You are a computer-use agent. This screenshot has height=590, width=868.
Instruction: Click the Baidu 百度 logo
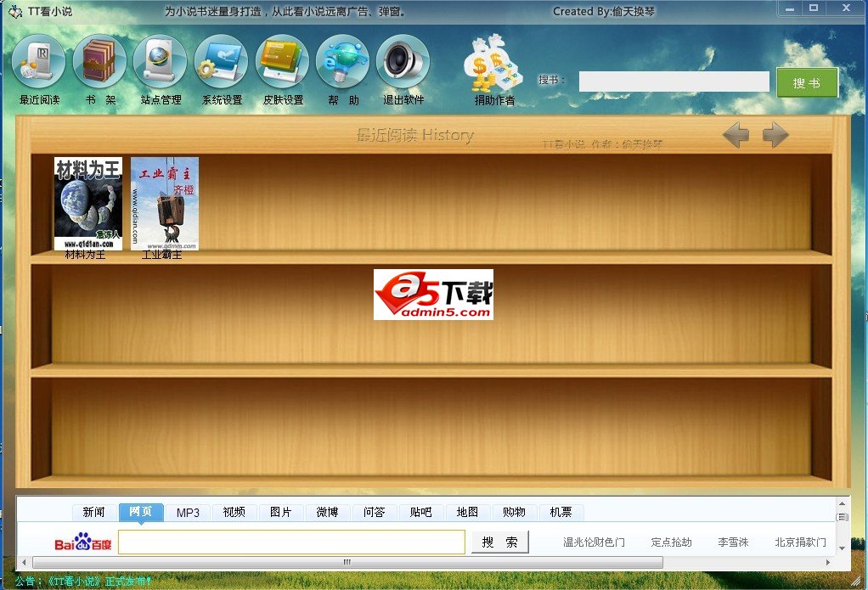pos(83,542)
